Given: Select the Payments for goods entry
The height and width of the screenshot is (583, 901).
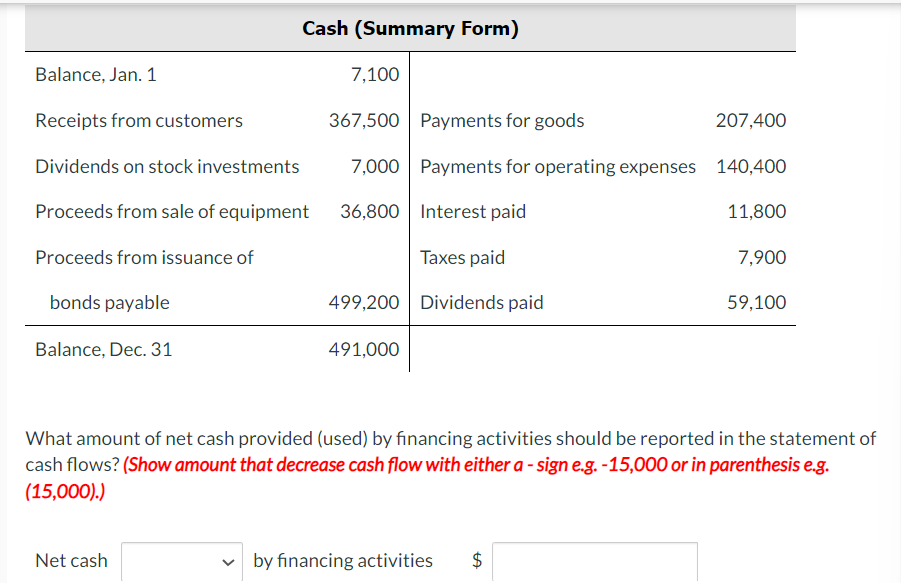Looking at the screenshot, I should click(501, 120).
